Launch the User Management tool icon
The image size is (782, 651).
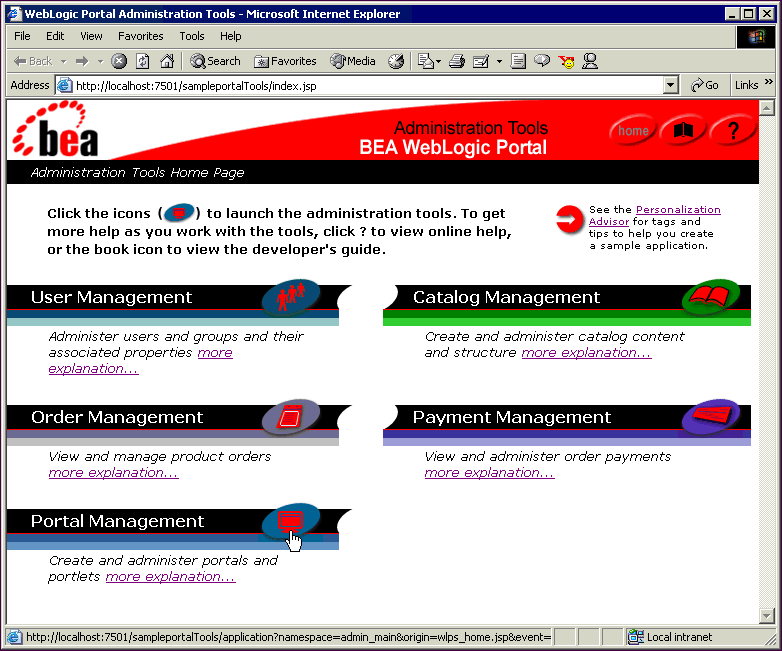point(291,298)
